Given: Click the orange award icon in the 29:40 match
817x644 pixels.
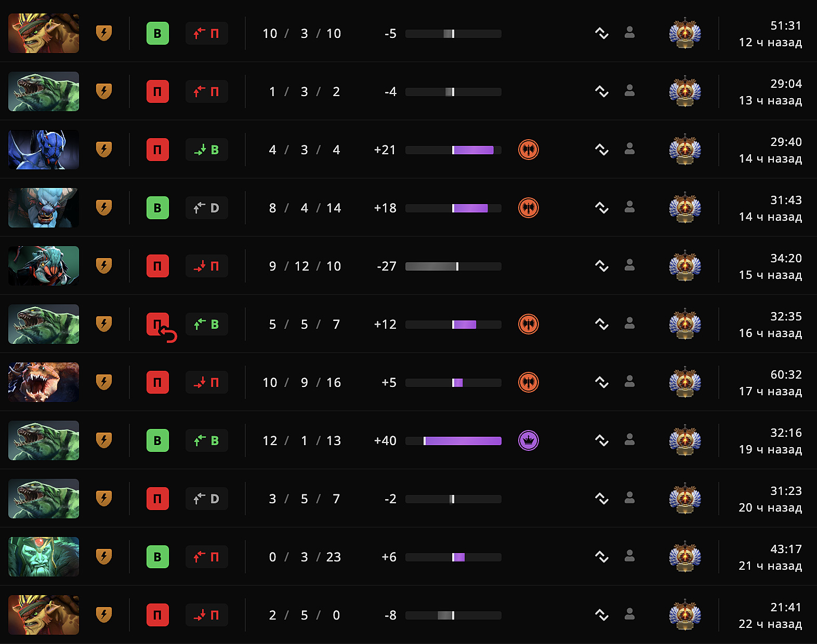Looking at the screenshot, I should pos(529,150).
